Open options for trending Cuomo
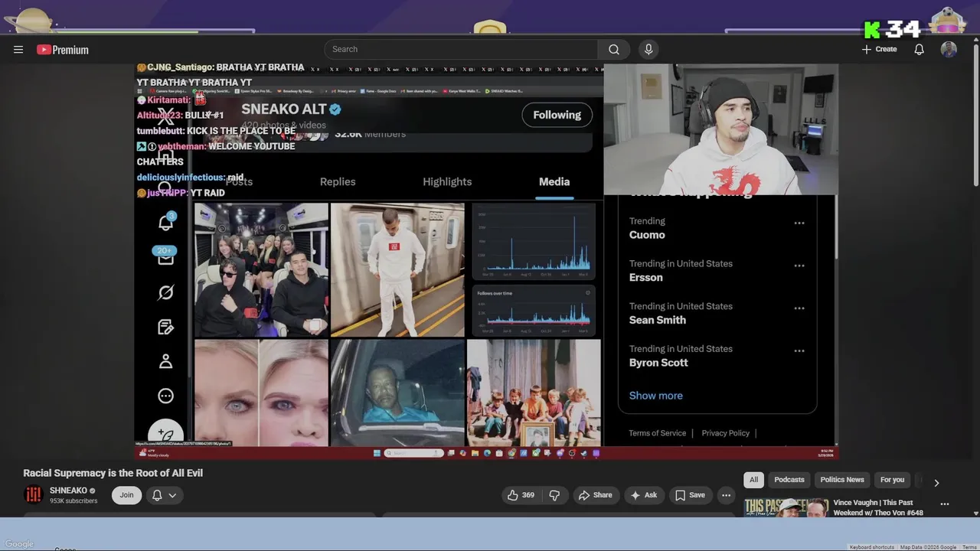The height and width of the screenshot is (551, 980). [799, 223]
